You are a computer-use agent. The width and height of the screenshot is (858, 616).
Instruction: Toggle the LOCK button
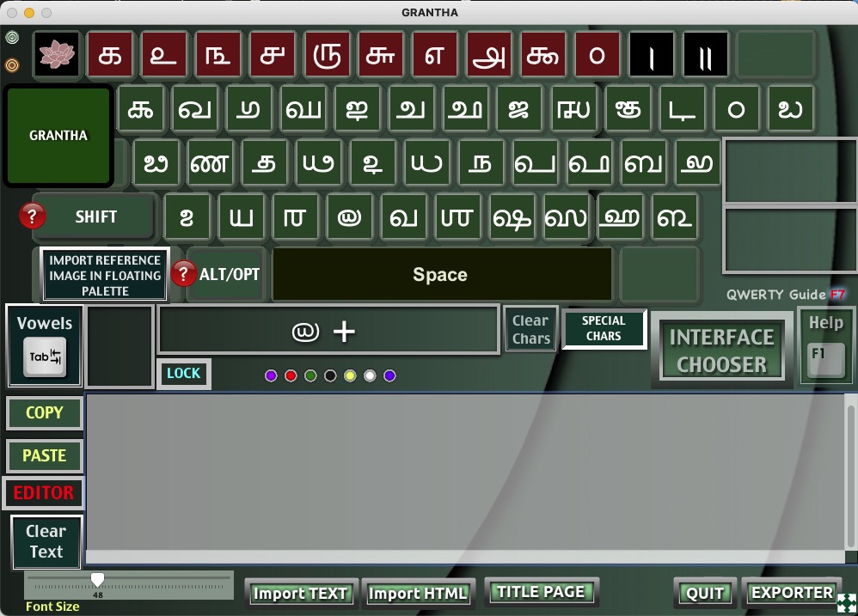click(x=183, y=374)
